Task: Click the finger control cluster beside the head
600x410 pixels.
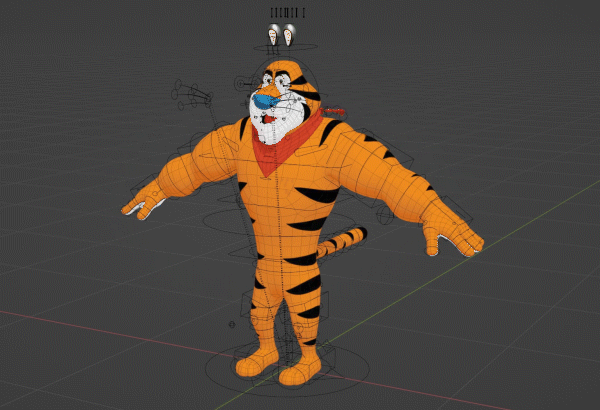Action: 191,95
